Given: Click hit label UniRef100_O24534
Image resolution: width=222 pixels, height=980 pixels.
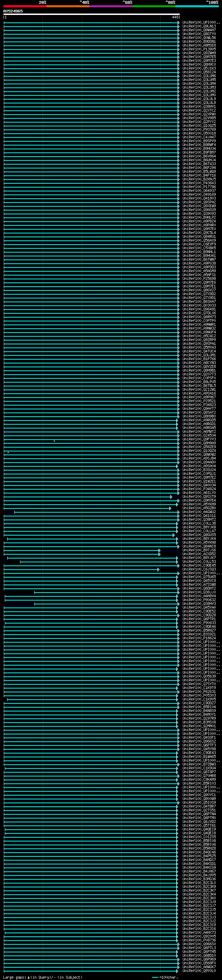Looking at the screenshot, I should pyautogui.click(x=199, y=436).
